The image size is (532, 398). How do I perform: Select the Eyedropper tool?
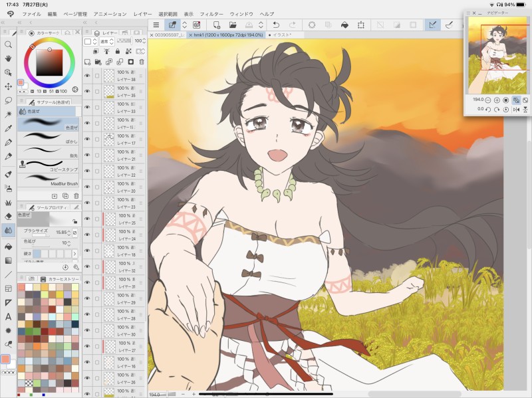click(x=8, y=128)
